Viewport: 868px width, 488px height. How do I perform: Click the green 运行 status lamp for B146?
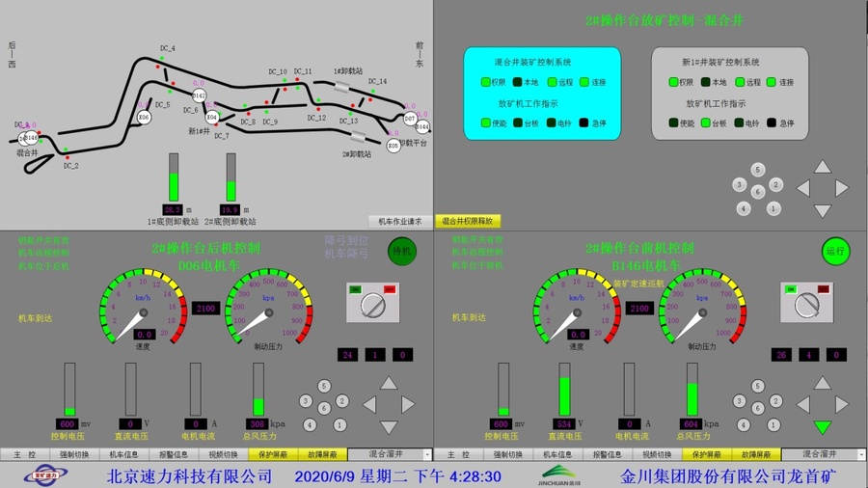pyautogui.click(x=835, y=251)
